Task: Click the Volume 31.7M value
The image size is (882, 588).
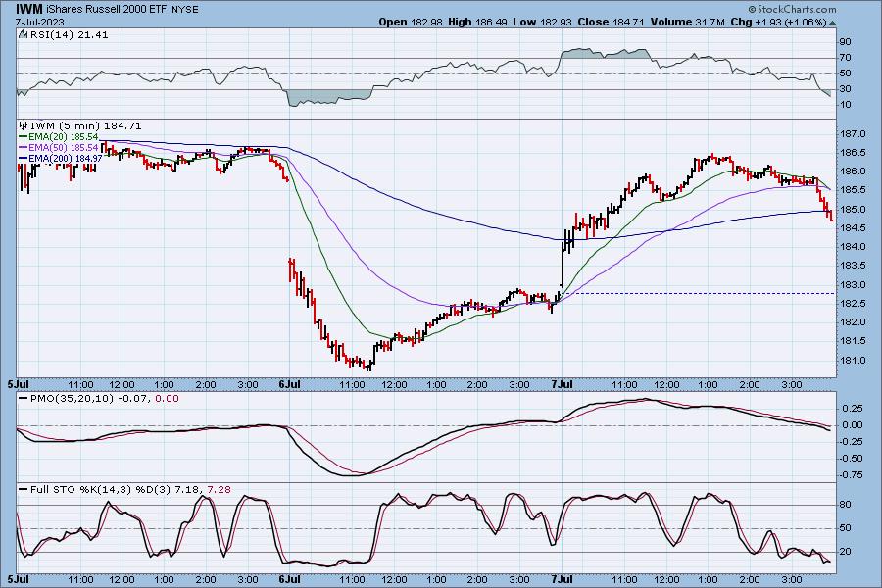Action: [x=687, y=22]
